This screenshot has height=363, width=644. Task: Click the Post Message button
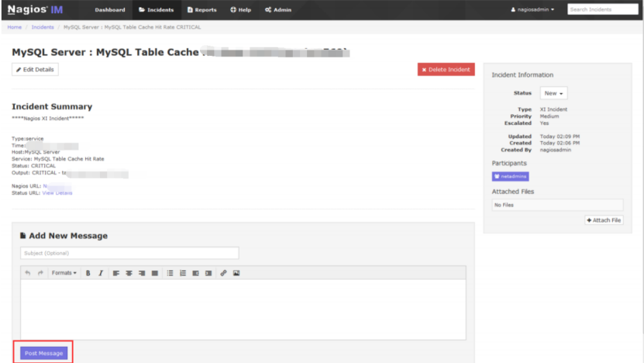43,353
